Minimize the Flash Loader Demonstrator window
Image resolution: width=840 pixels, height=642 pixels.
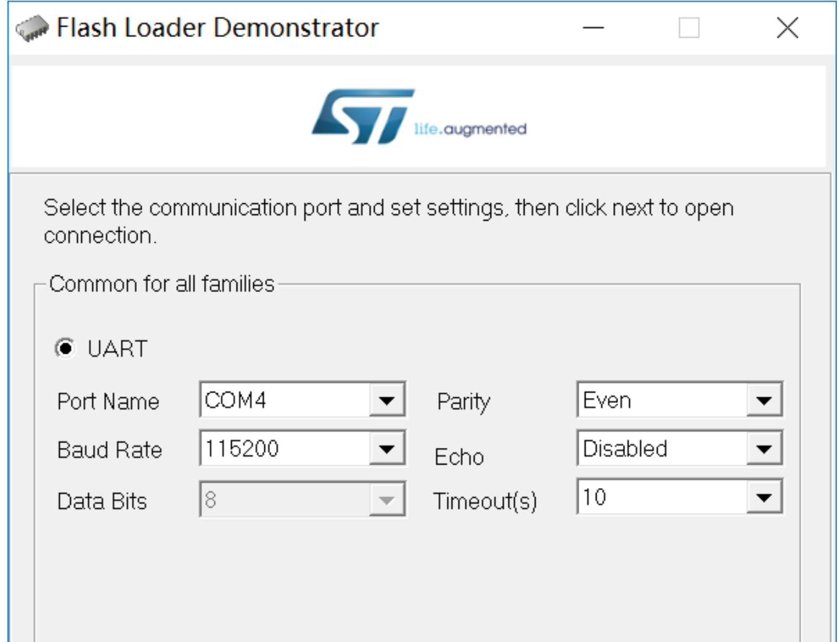(x=593, y=28)
